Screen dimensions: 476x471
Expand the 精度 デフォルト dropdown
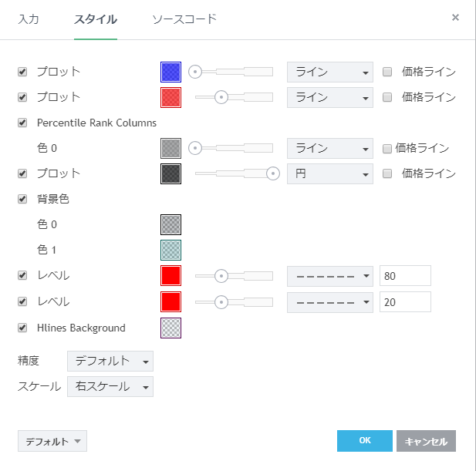110,361
